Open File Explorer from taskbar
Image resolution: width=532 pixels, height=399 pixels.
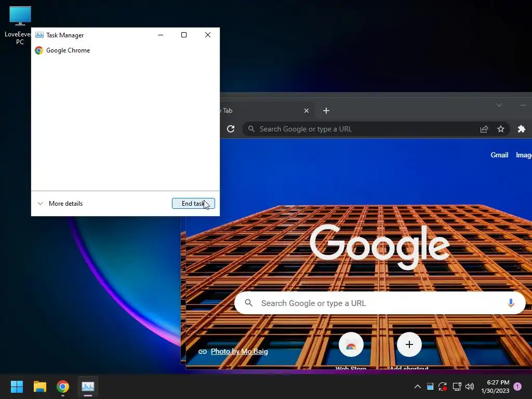tap(40, 387)
